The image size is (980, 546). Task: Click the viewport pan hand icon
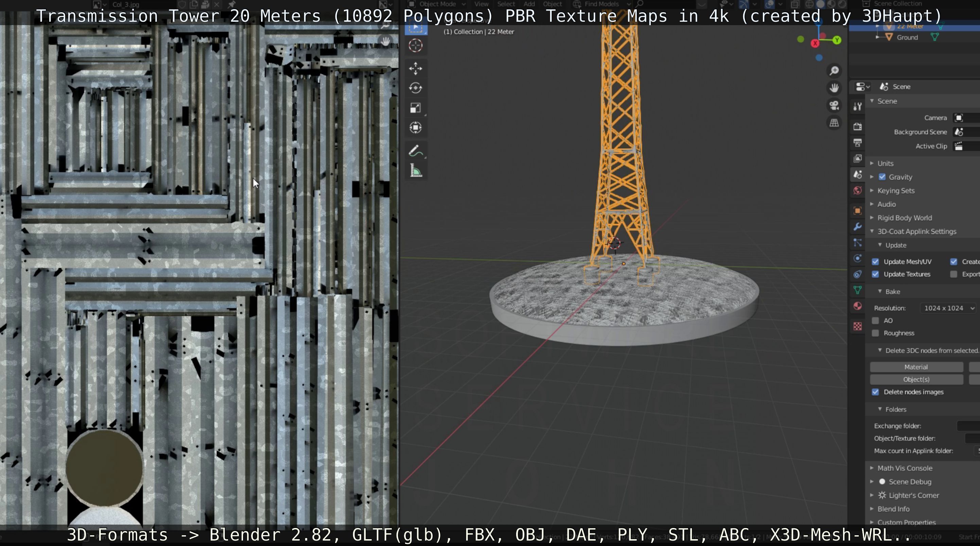[834, 88]
